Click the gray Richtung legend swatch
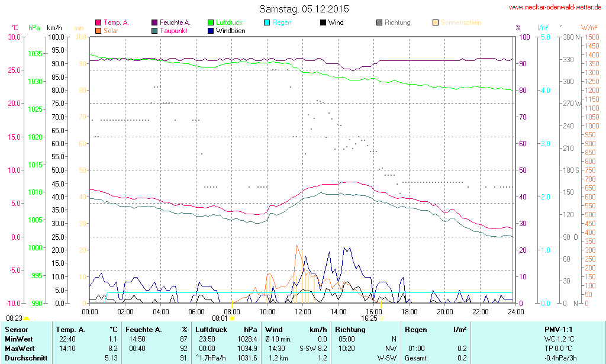The width and height of the screenshot is (606, 364). [x=379, y=23]
